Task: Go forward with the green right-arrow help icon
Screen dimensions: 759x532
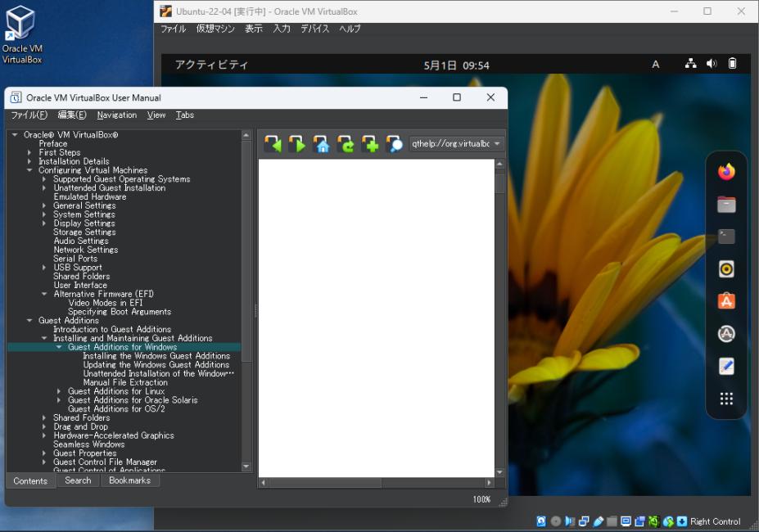Action: tap(297, 144)
